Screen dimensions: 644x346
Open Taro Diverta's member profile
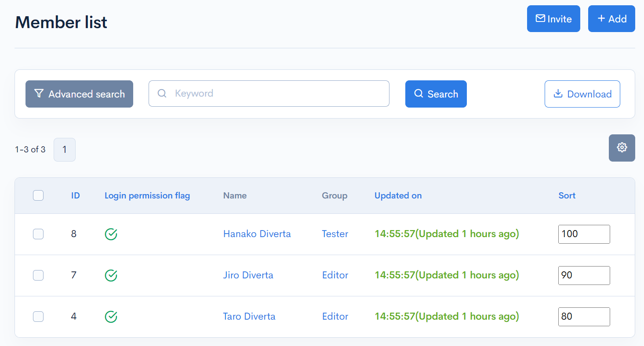(x=249, y=316)
